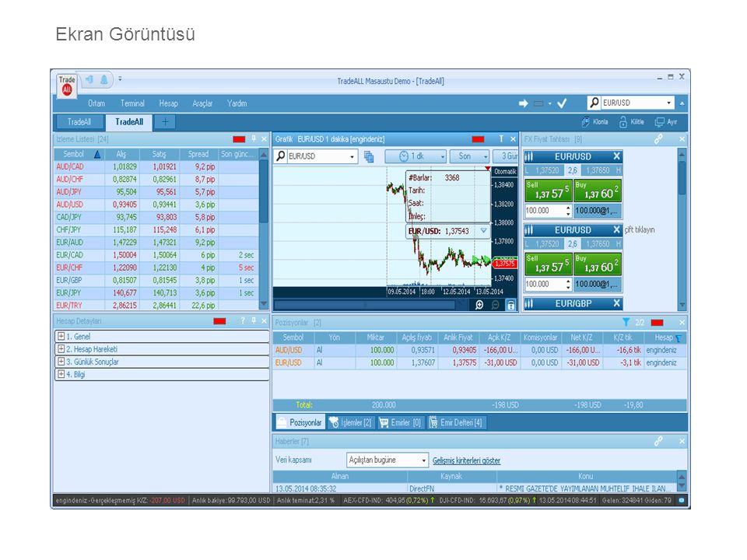Open the Hesap menu
This screenshot has width=747, height=560.
(x=169, y=103)
